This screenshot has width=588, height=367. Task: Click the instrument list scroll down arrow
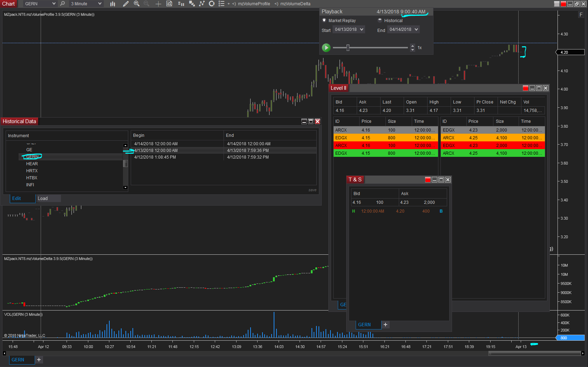(125, 188)
